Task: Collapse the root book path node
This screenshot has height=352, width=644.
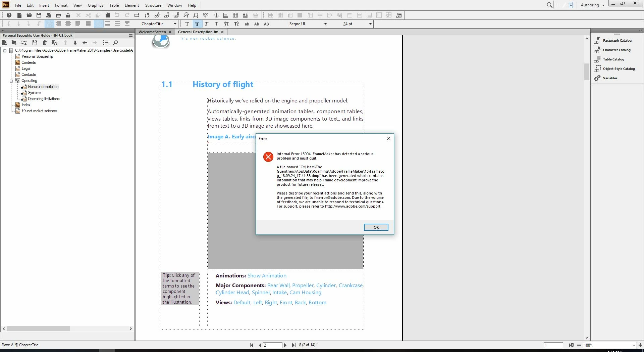Action: pos(5,51)
